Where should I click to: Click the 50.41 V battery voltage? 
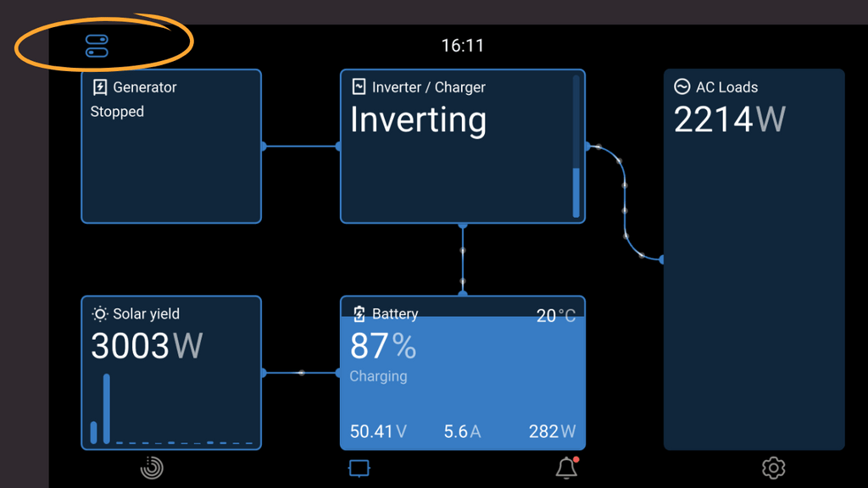(379, 431)
